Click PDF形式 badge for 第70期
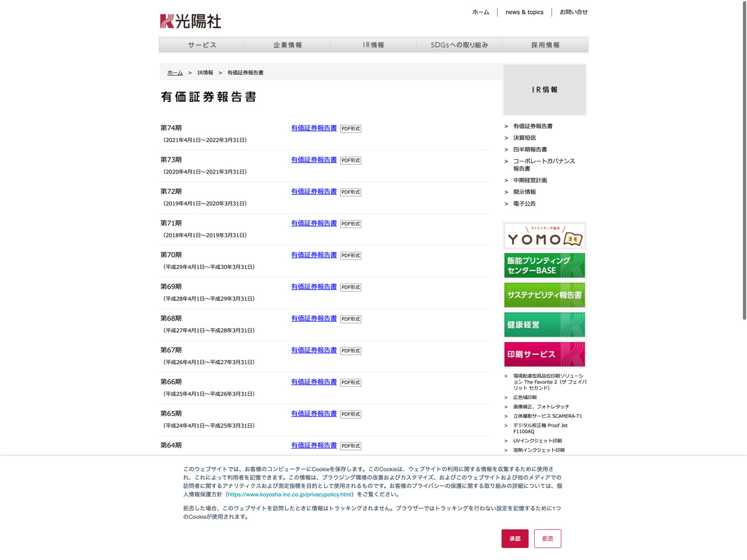 point(351,256)
